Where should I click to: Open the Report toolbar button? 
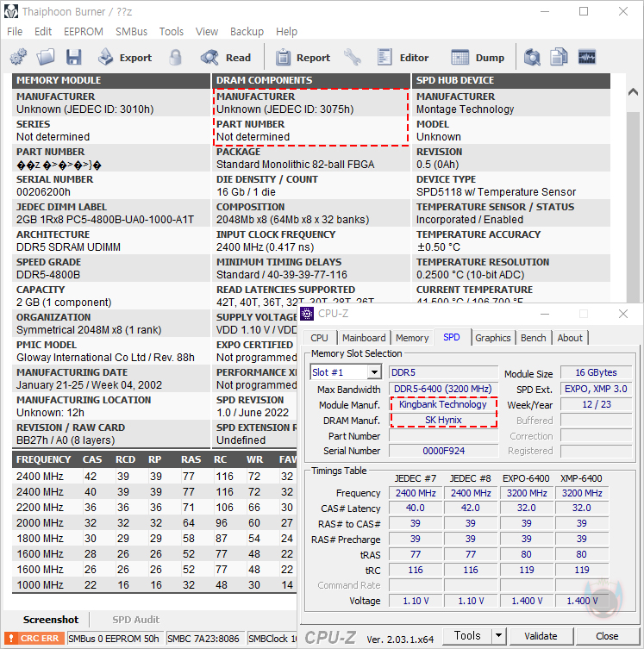(303, 57)
